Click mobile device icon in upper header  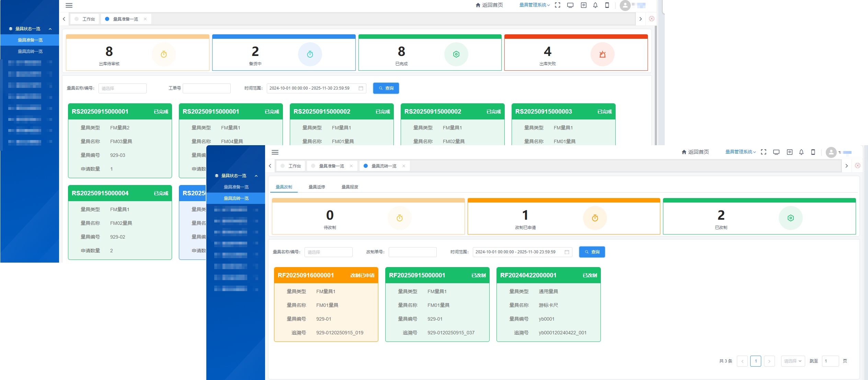(607, 5)
